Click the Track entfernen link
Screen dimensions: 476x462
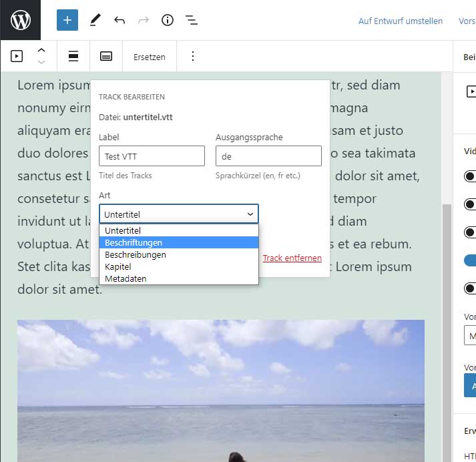(x=292, y=258)
